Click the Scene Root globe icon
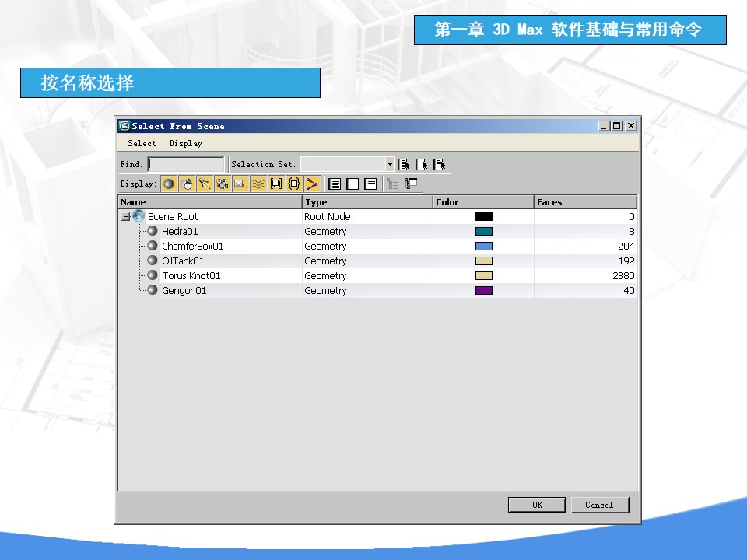Screen dimensions: 747x560 click(139, 216)
